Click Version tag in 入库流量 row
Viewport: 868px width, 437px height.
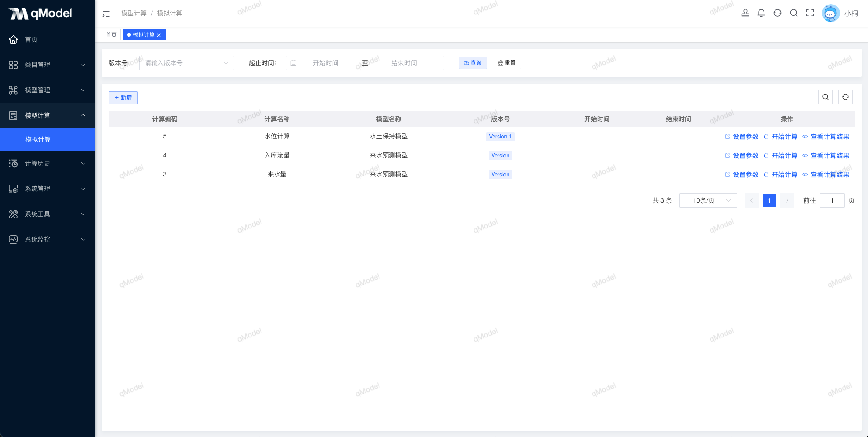coord(500,156)
